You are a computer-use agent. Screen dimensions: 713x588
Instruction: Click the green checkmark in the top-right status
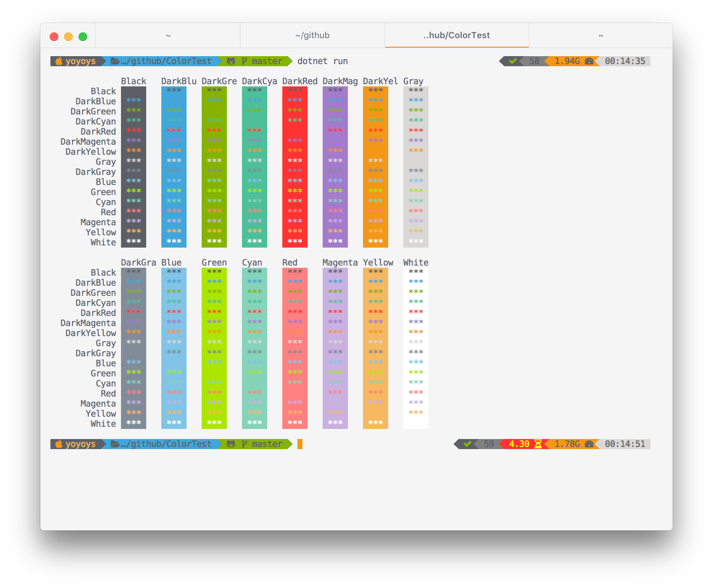513,61
